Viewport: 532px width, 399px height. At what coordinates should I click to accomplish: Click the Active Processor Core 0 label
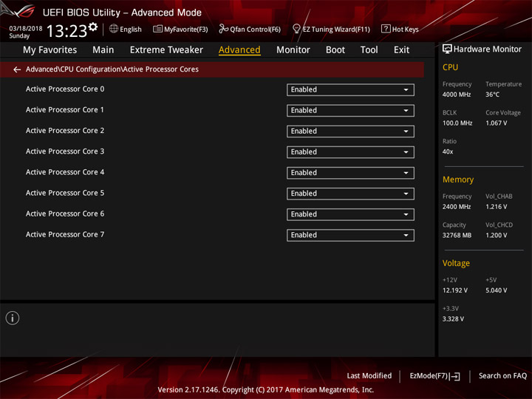pos(65,89)
